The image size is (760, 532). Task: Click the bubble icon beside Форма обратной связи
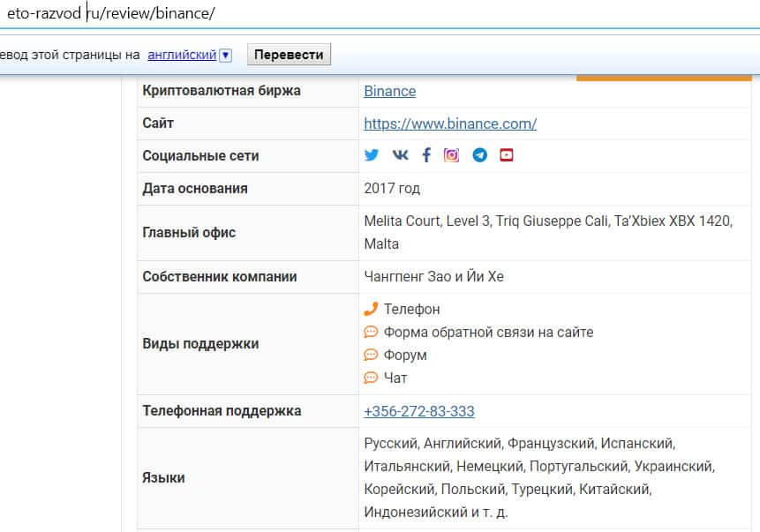371,332
